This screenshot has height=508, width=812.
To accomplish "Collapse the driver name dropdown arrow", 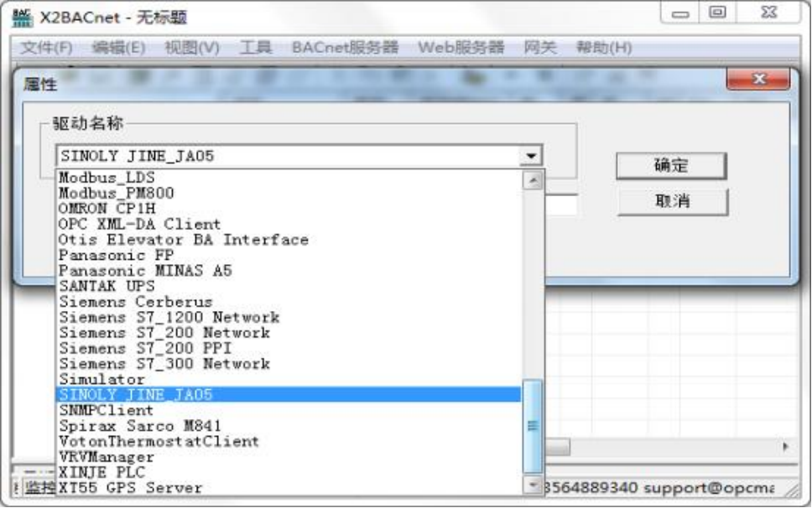I will coord(531,156).
